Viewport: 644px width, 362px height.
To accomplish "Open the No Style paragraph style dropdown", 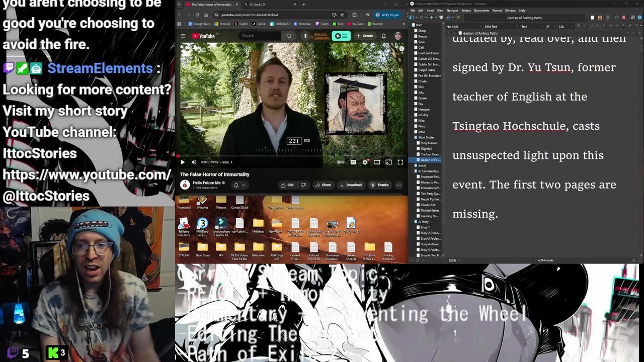I will point(463,27).
